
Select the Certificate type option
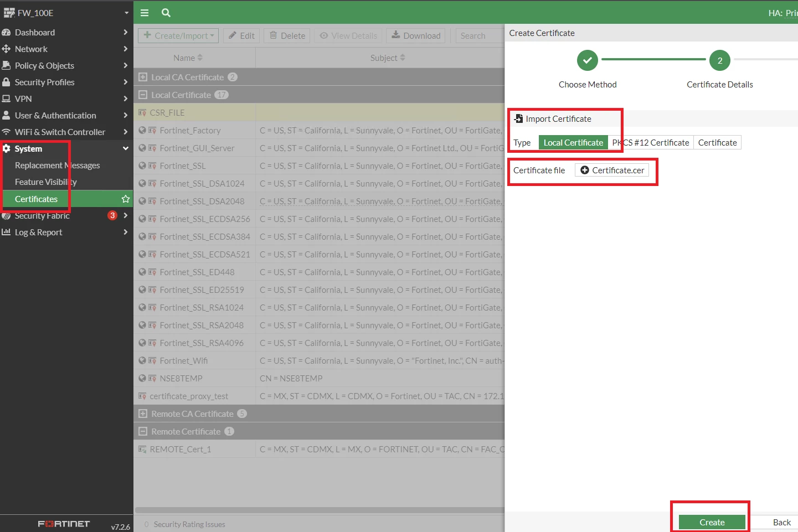717,142
